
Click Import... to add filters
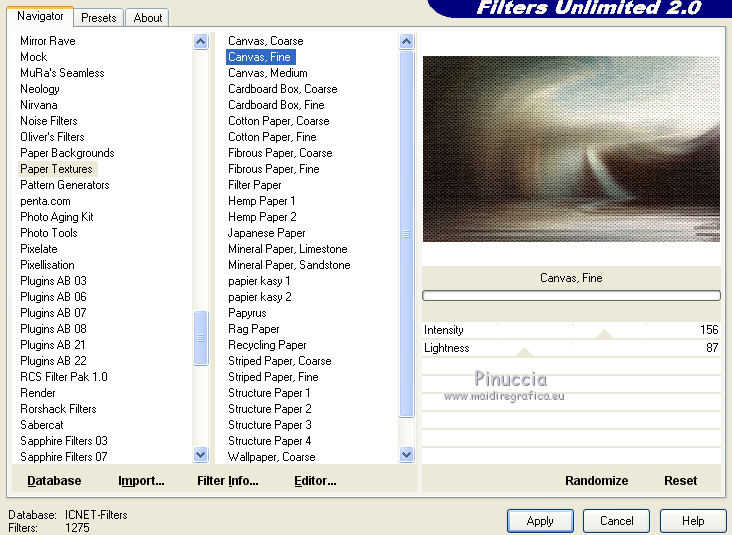coord(141,480)
